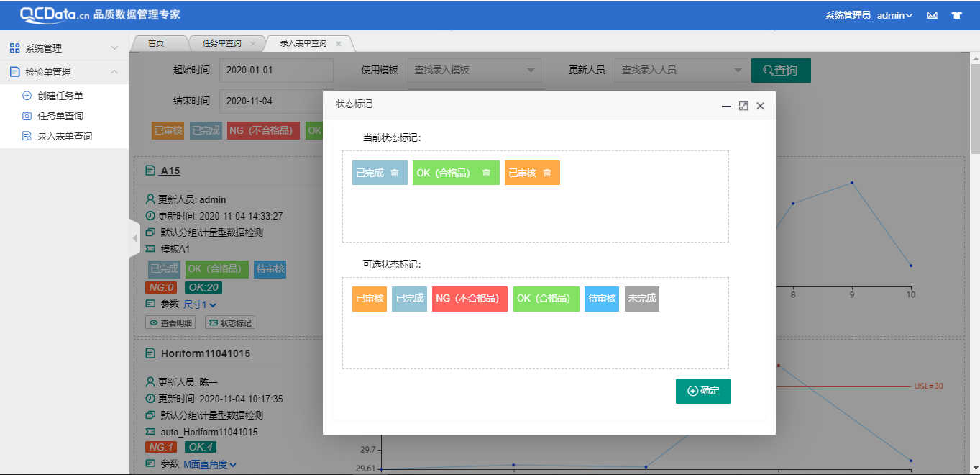The width and height of the screenshot is (980, 475).
Task: Switch to the 首页 tab
Action: pyautogui.click(x=157, y=42)
